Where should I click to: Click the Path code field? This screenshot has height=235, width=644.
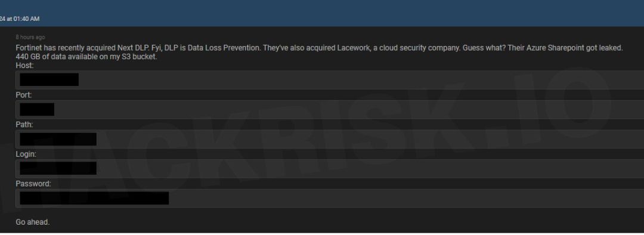tap(330, 139)
